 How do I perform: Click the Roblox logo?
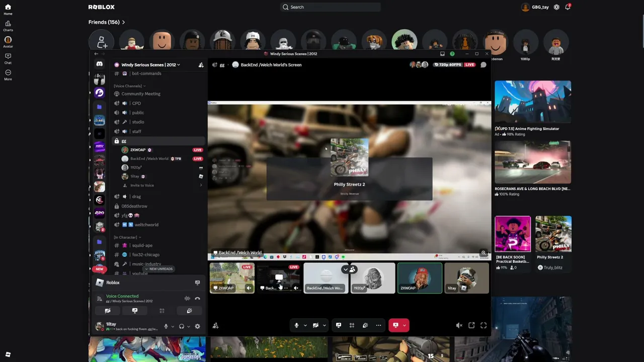coord(102,7)
